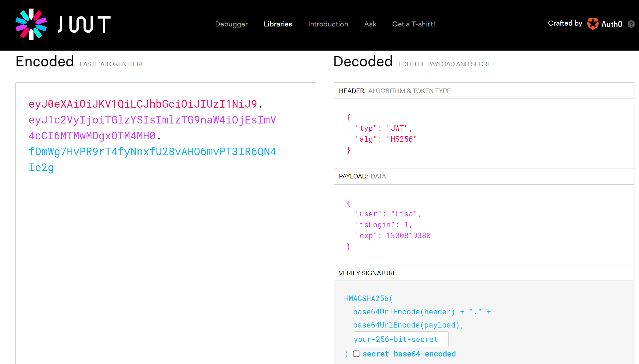Click the Auth0 brand text link
The image size is (639, 364).
pyautogui.click(x=612, y=24)
